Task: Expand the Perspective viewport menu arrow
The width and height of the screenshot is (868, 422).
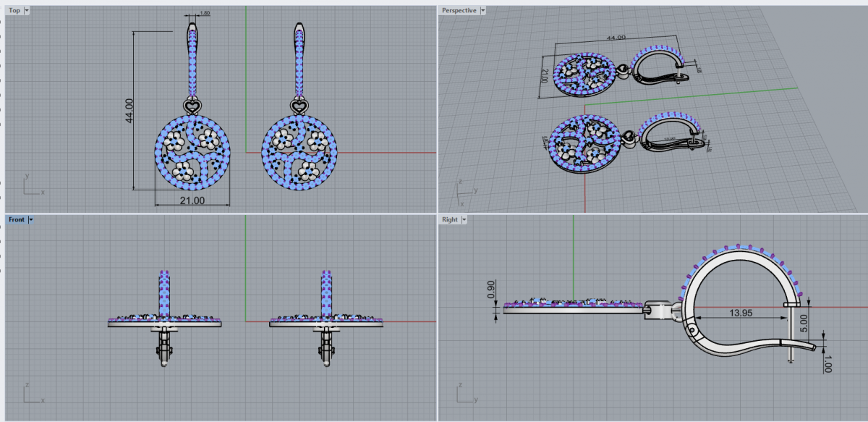Action: pyautogui.click(x=483, y=11)
